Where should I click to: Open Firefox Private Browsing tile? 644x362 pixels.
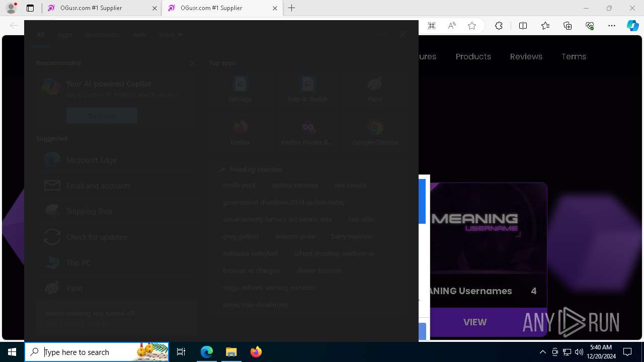coord(307,133)
